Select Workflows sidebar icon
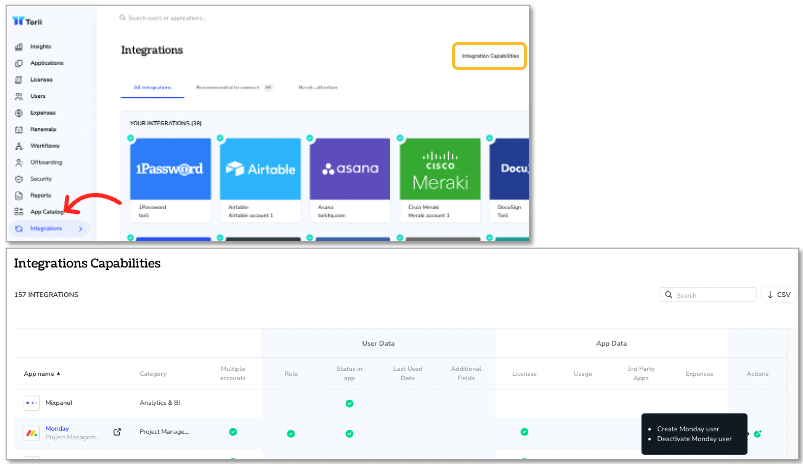Image resolution: width=803 pixels, height=464 pixels. click(19, 146)
